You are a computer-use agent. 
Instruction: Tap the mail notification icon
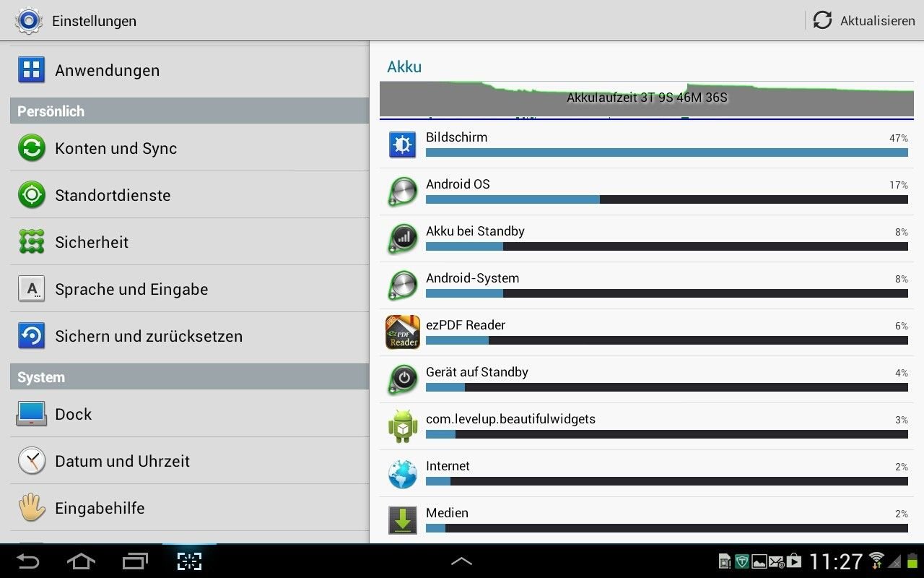777,561
